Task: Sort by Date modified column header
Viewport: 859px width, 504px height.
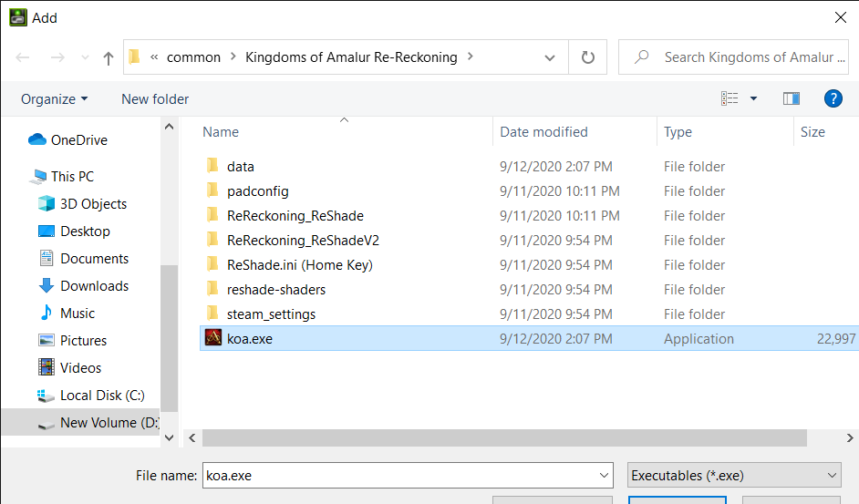Action: click(543, 132)
